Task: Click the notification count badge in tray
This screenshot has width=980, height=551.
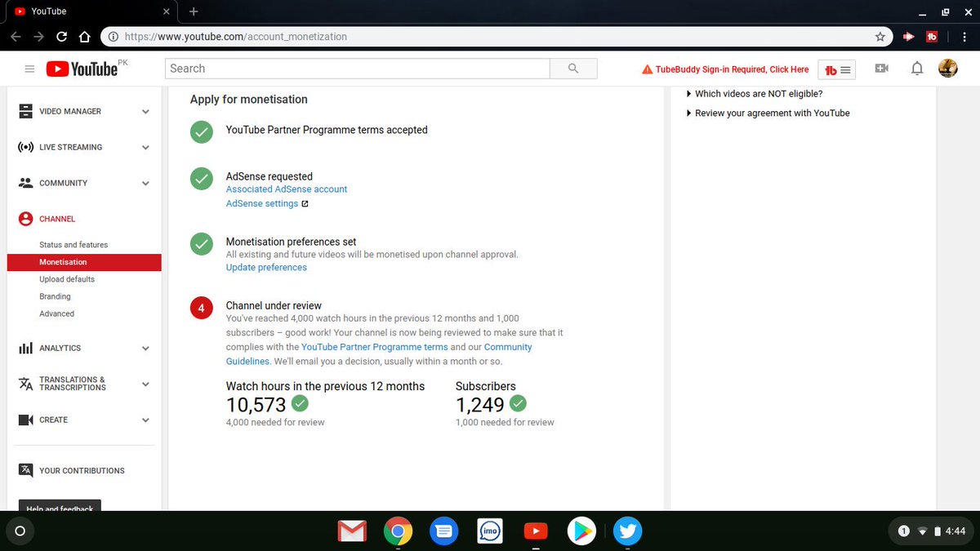Action: point(903,531)
